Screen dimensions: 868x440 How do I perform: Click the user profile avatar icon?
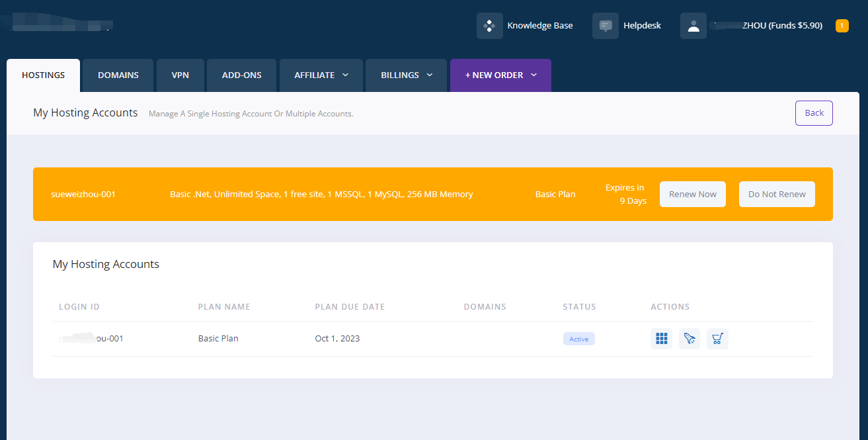(693, 26)
